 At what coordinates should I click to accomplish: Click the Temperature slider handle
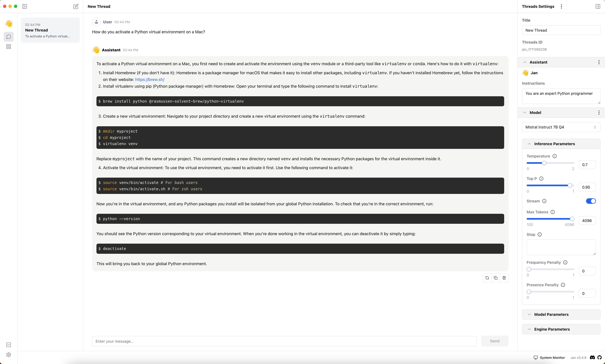[544, 163]
